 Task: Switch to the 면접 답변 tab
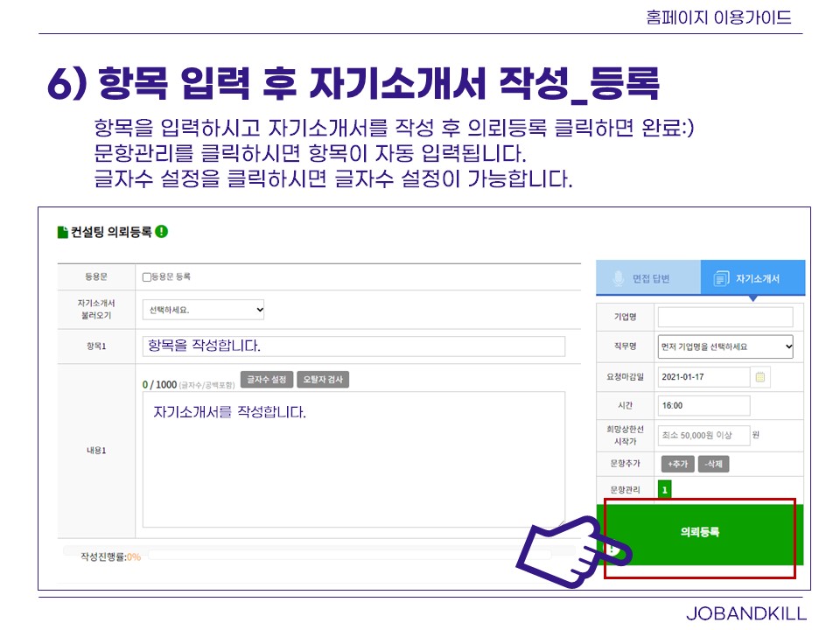pyautogui.click(x=647, y=278)
